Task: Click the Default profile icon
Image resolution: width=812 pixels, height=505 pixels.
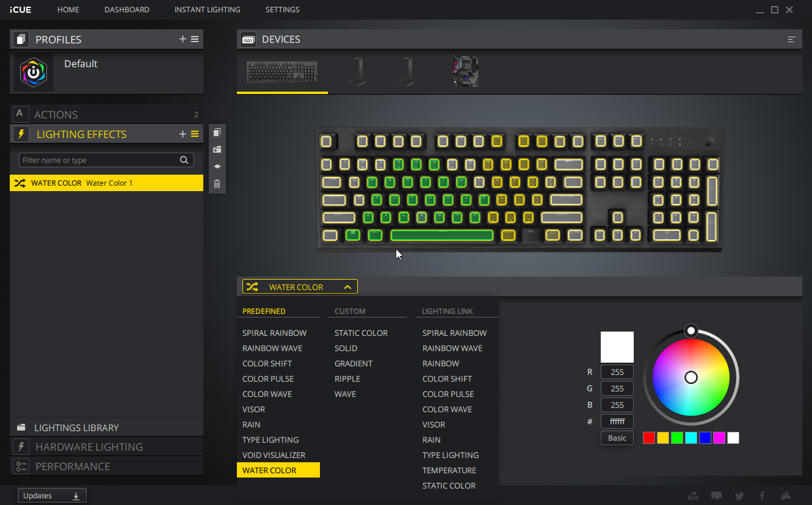Action: click(x=34, y=72)
